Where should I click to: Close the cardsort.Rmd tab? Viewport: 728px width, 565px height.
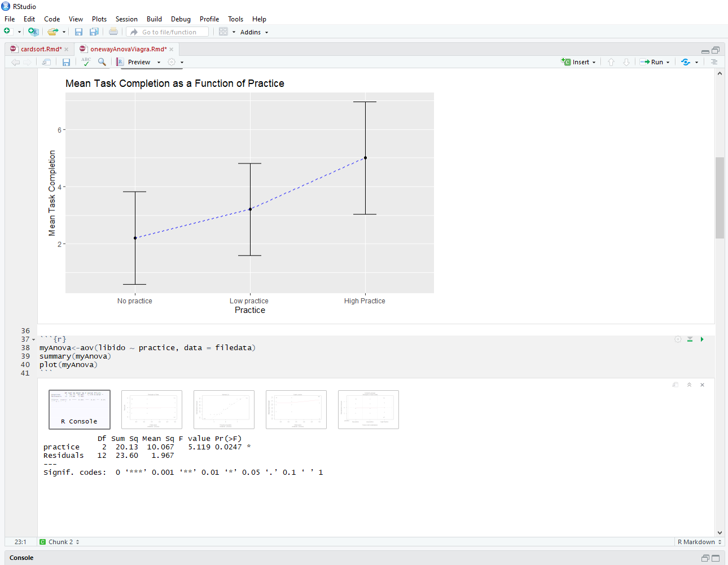pyautogui.click(x=66, y=50)
